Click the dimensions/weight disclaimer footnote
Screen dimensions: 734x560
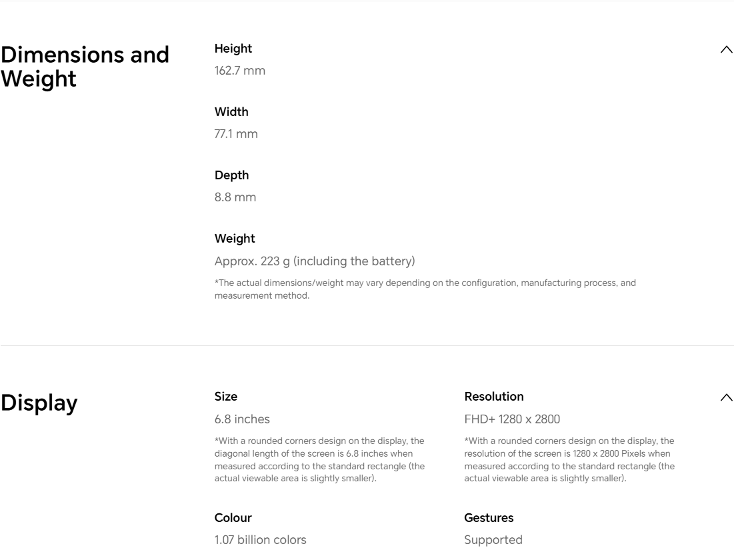point(425,289)
